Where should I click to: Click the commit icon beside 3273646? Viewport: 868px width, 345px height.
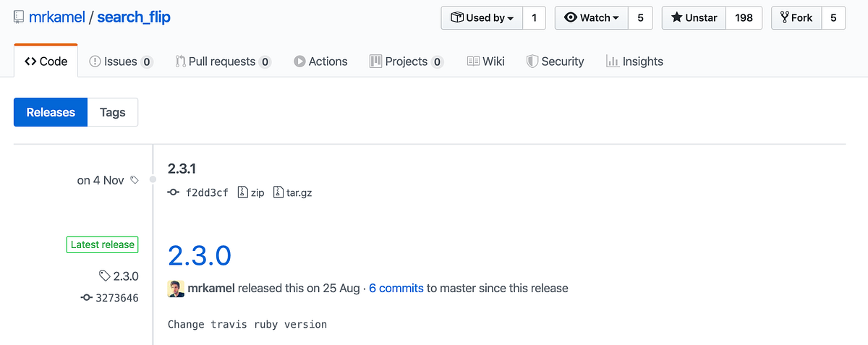point(87,297)
